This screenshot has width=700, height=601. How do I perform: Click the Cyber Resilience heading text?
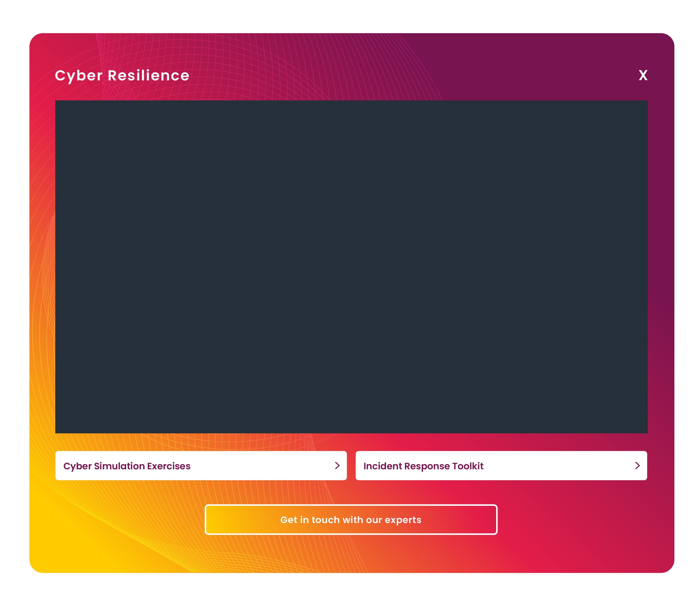pyautogui.click(x=122, y=76)
